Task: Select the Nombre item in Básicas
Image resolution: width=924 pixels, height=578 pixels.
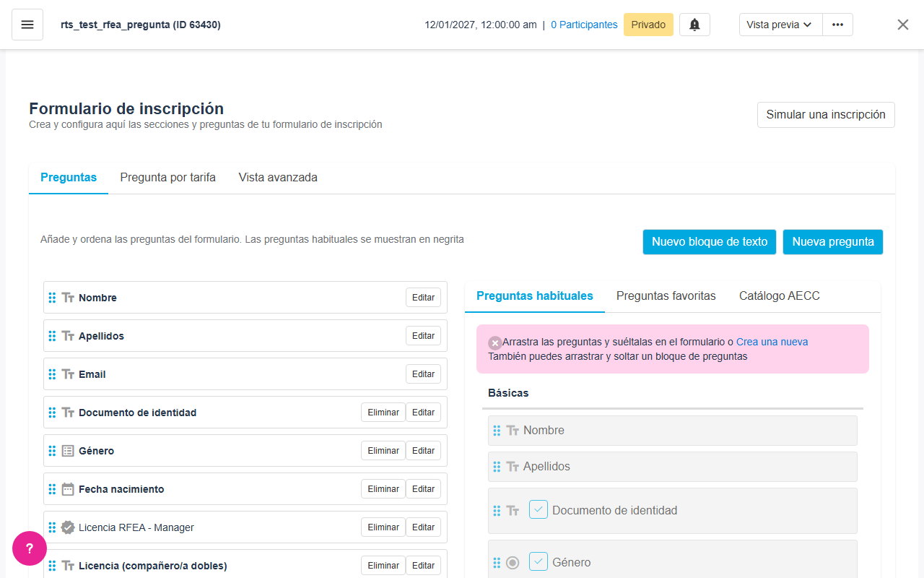Action: click(673, 431)
